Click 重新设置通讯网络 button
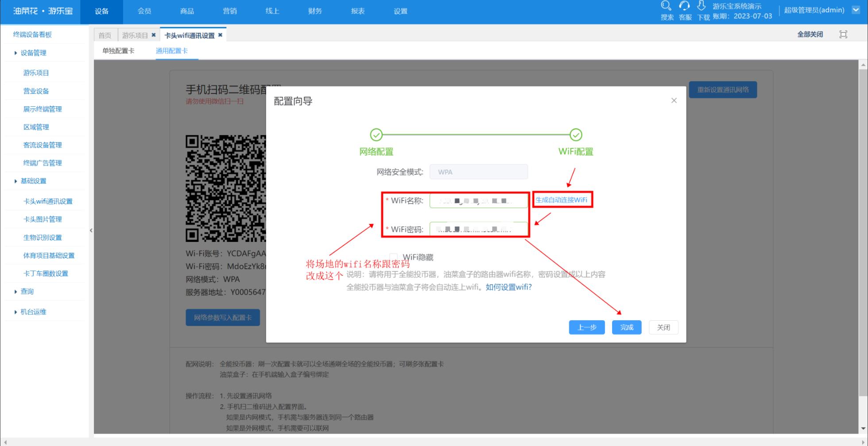 (723, 90)
